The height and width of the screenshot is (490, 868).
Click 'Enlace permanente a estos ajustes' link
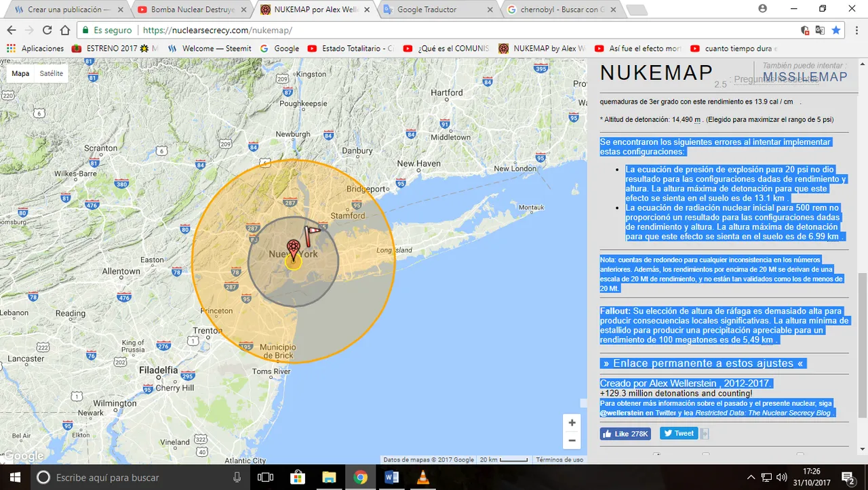(704, 363)
